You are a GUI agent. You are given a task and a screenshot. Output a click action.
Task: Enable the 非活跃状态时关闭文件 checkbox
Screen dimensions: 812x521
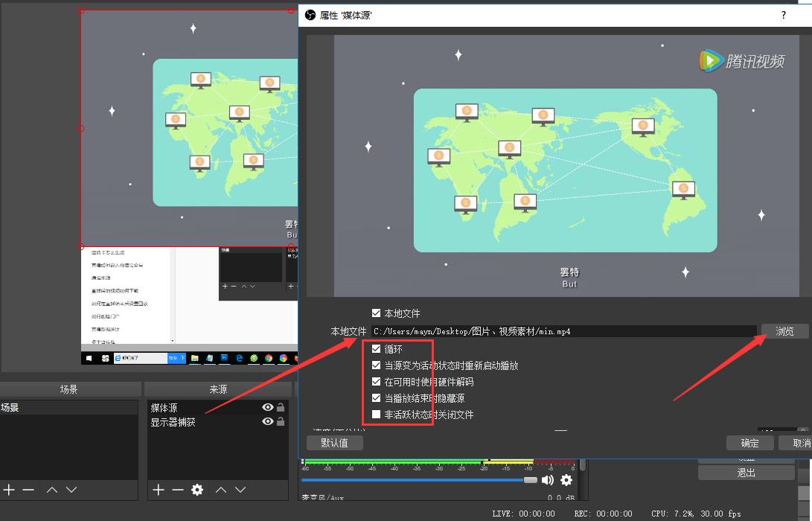(x=377, y=414)
